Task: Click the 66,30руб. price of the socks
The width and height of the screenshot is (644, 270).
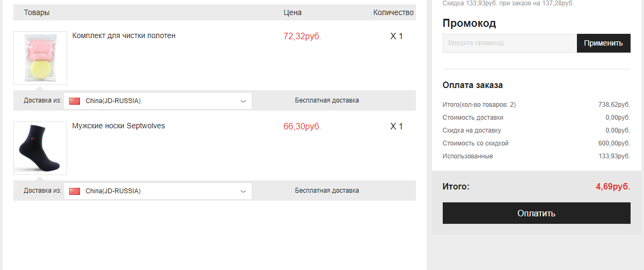Action: click(x=302, y=127)
